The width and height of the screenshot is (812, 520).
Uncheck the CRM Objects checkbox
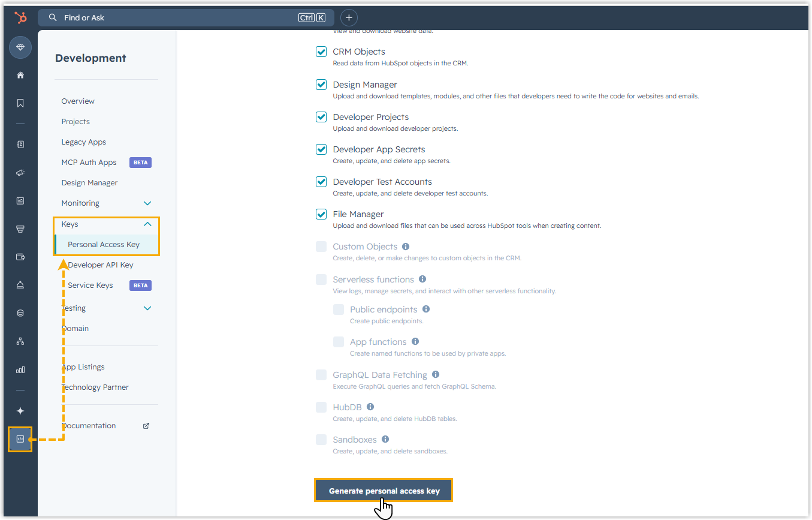click(321, 52)
